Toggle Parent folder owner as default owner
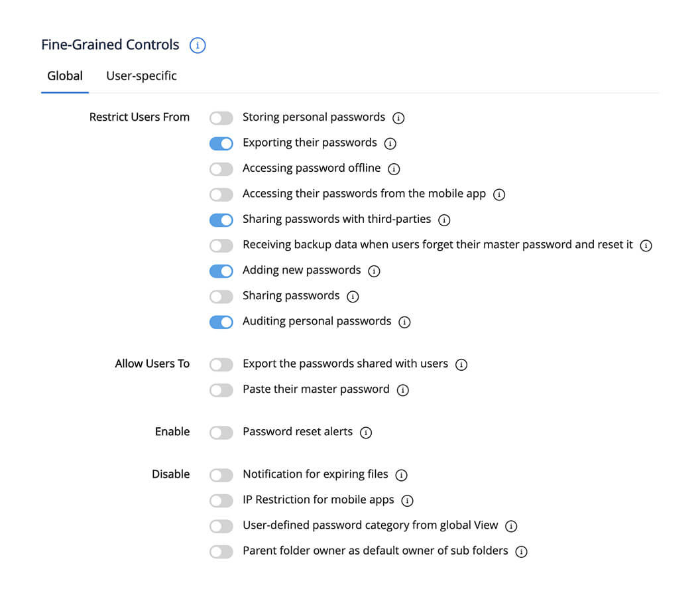 tap(221, 551)
